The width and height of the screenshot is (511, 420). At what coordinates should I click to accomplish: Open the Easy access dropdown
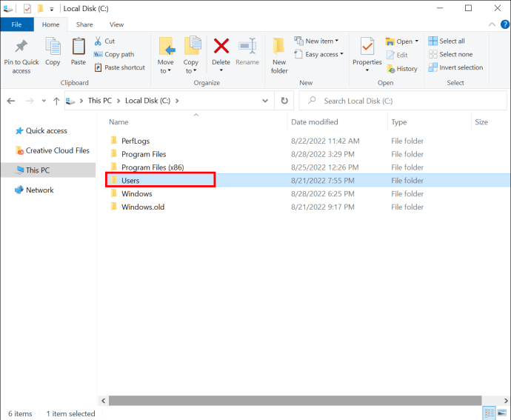click(318, 55)
